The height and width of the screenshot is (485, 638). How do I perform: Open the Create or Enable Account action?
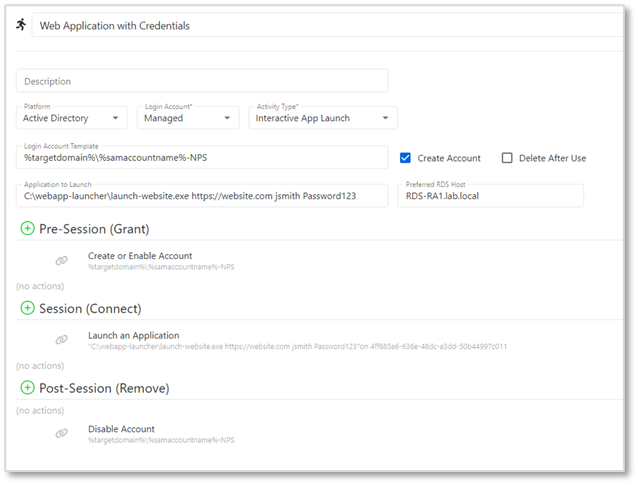(x=140, y=256)
